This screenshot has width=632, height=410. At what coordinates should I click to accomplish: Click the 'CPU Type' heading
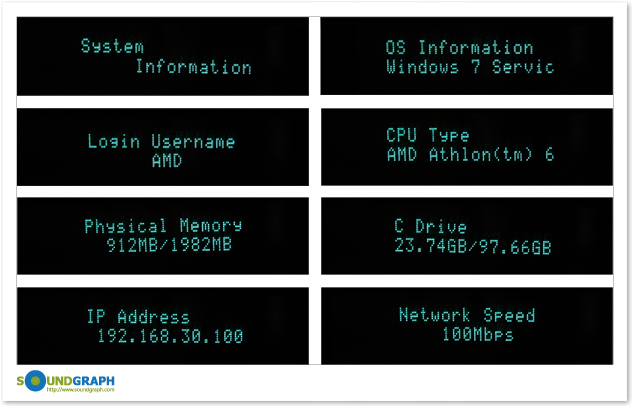tap(428, 135)
